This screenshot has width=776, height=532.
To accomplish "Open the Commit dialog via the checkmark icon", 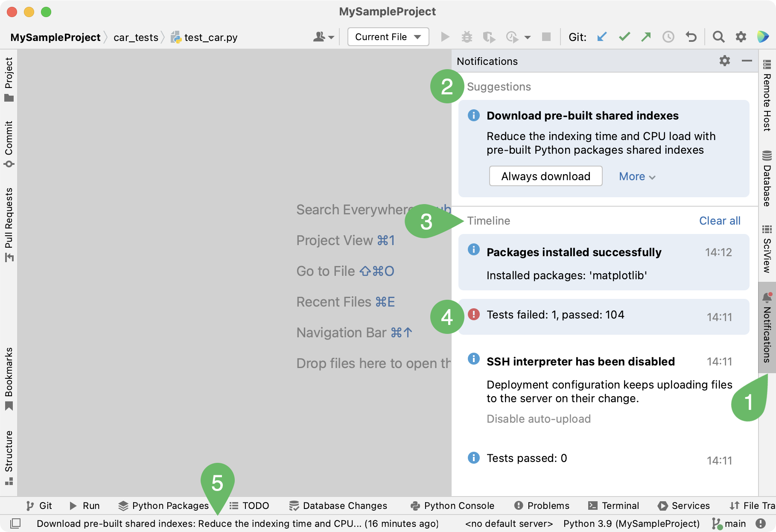I will click(624, 37).
